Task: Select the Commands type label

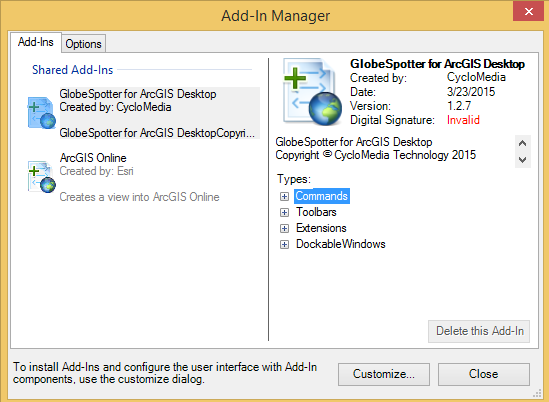Action: (x=322, y=196)
